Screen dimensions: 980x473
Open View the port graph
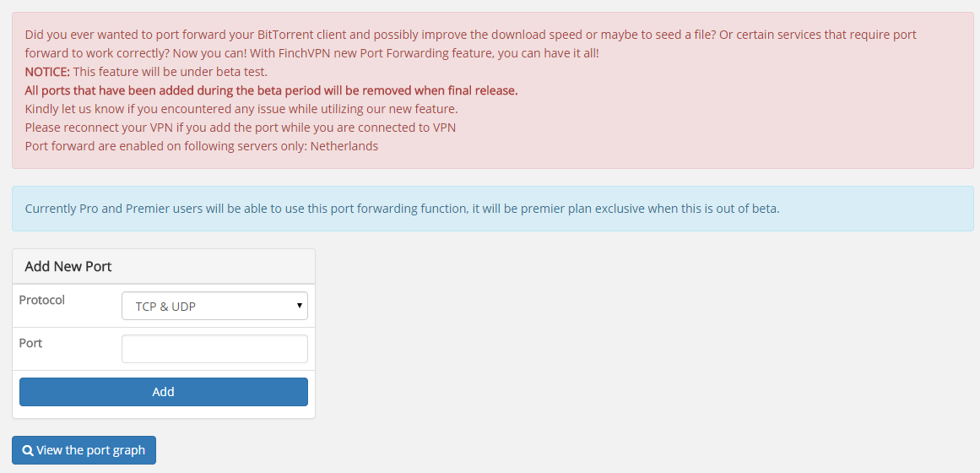(x=84, y=450)
